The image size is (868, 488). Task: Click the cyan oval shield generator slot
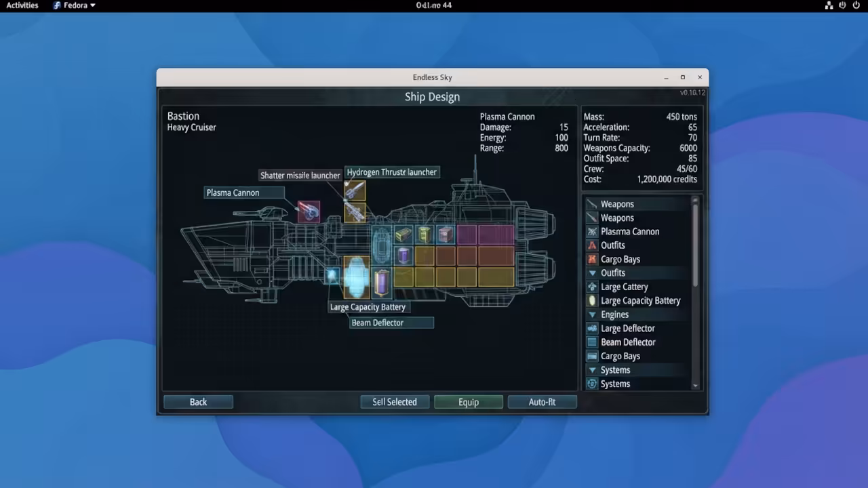(x=382, y=245)
